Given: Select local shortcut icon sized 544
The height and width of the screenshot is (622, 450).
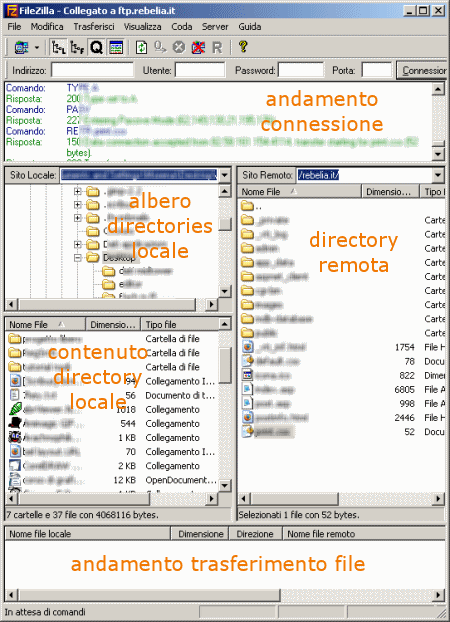Looking at the screenshot, I should pos(15,423).
